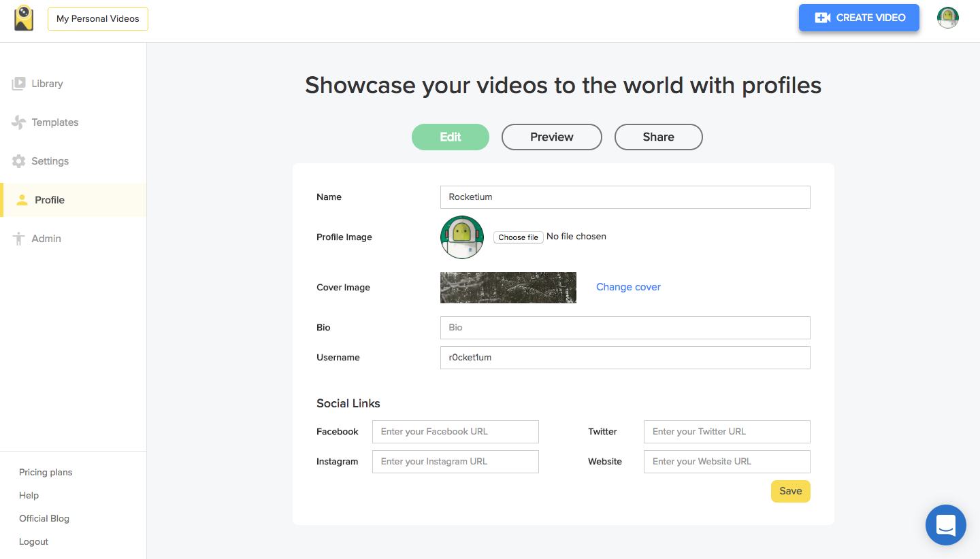Click the 'Social Links' heading

348,403
